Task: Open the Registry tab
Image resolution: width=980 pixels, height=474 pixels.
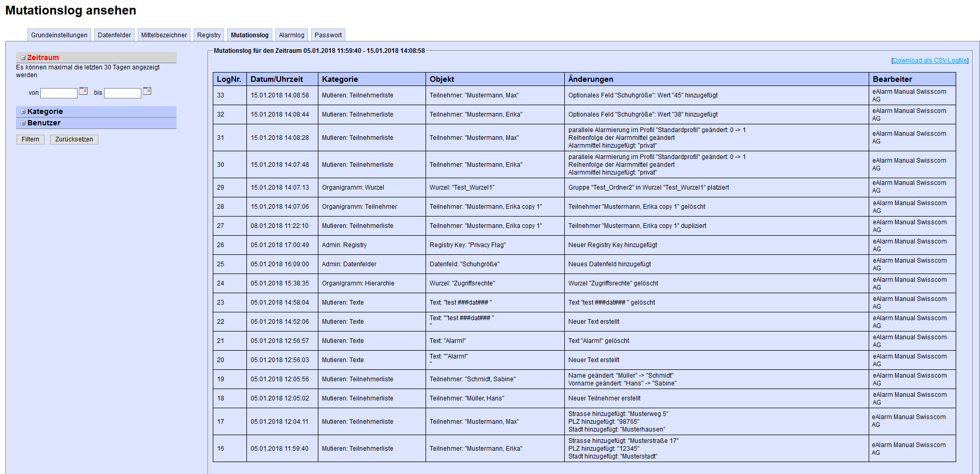Action: coord(209,35)
